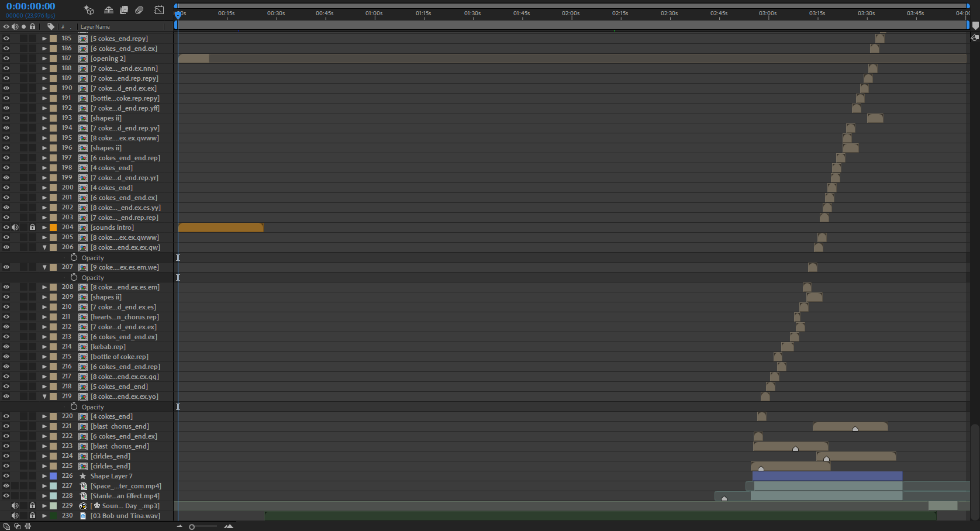This screenshot has width=980, height=531.
Task: Click the Solo column header dot
Action: click(x=23, y=26)
